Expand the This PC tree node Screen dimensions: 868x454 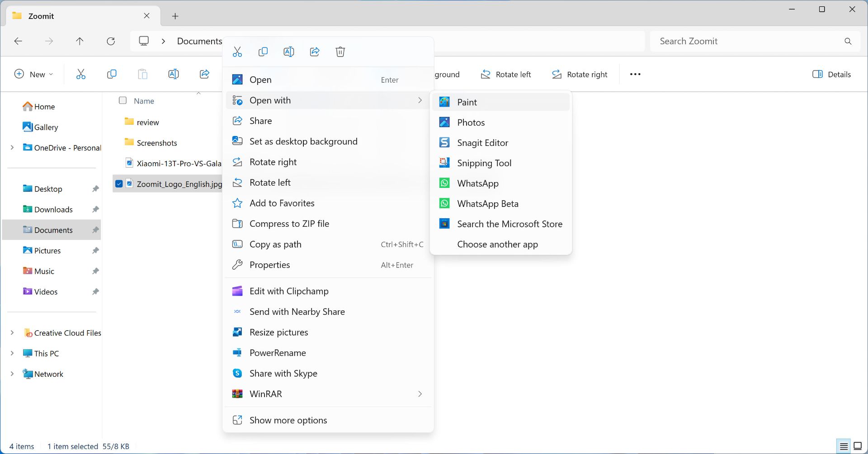coord(12,353)
